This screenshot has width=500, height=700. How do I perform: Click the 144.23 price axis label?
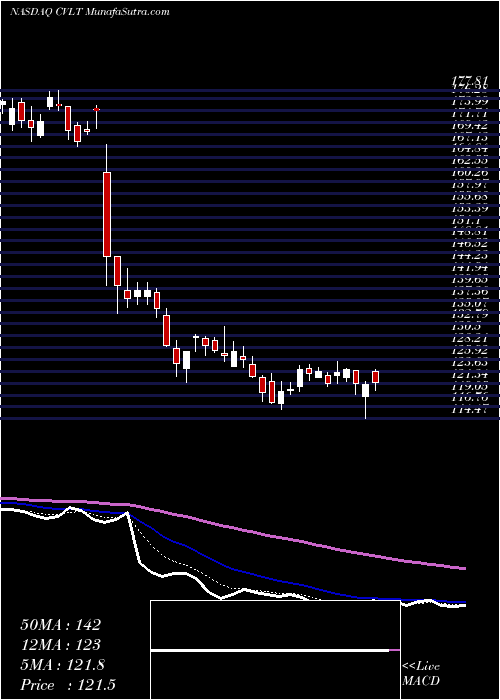470,256
